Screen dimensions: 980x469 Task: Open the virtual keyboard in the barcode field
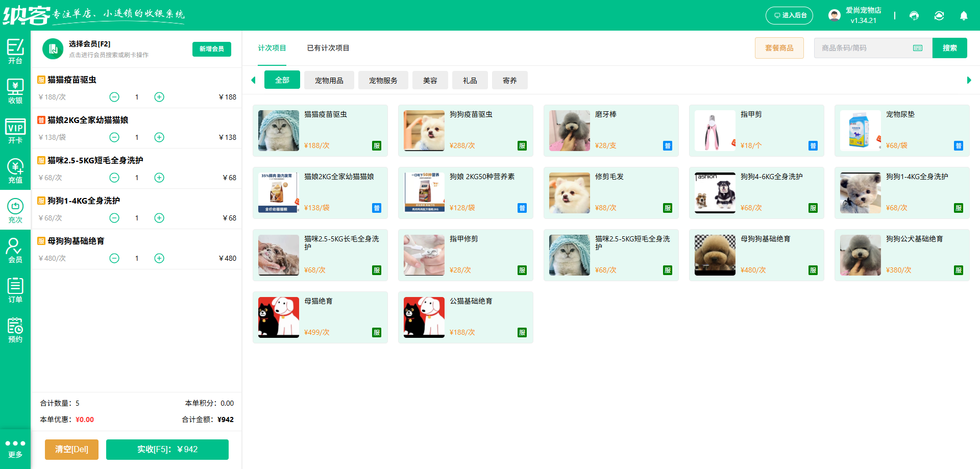(x=917, y=47)
